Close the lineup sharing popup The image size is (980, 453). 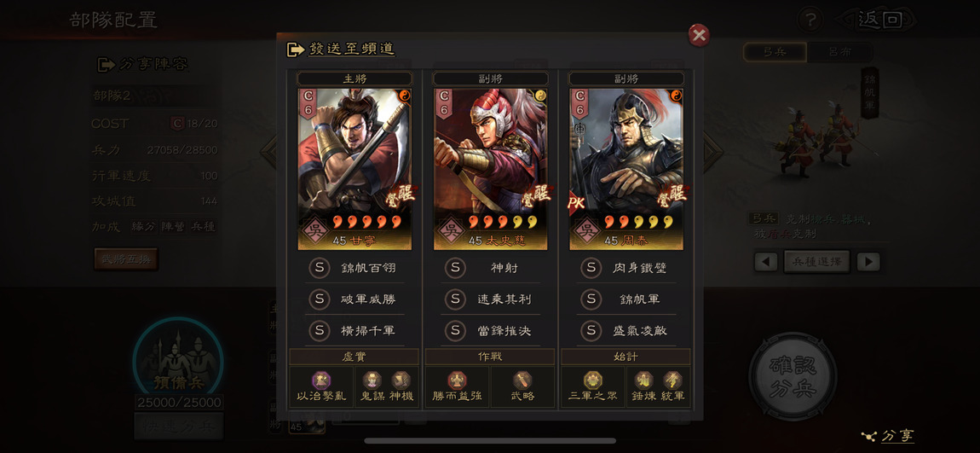pyautogui.click(x=699, y=36)
